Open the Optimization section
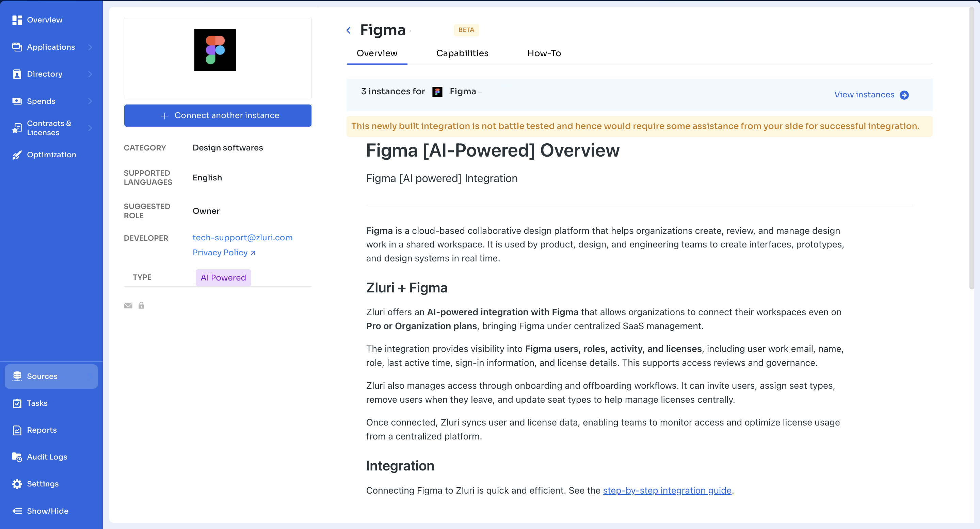 pyautogui.click(x=52, y=155)
